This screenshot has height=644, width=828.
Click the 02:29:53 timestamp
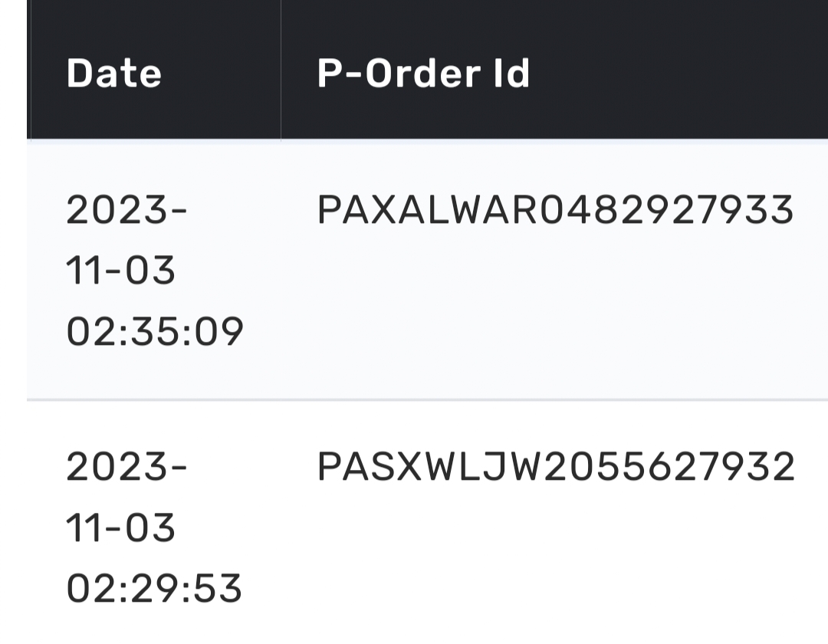coord(154,589)
